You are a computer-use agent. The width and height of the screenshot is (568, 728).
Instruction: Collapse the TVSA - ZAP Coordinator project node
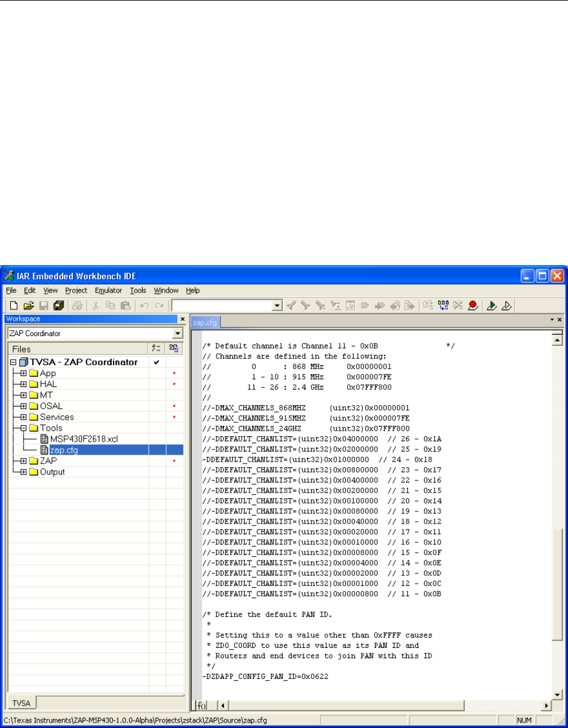point(13,362)
